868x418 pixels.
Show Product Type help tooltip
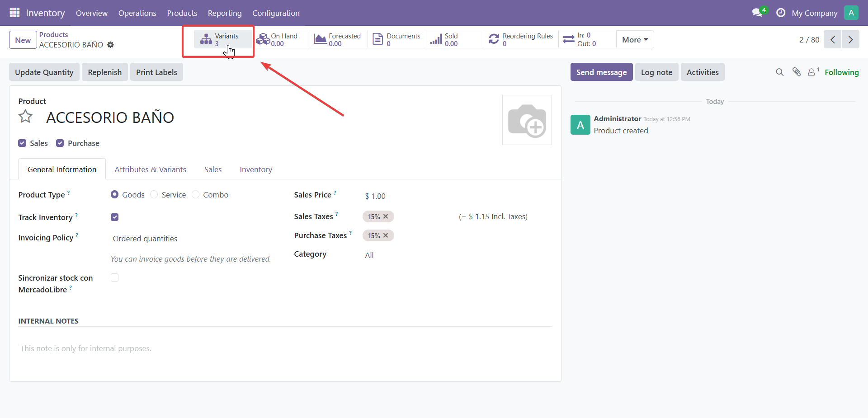pos(69,193)
